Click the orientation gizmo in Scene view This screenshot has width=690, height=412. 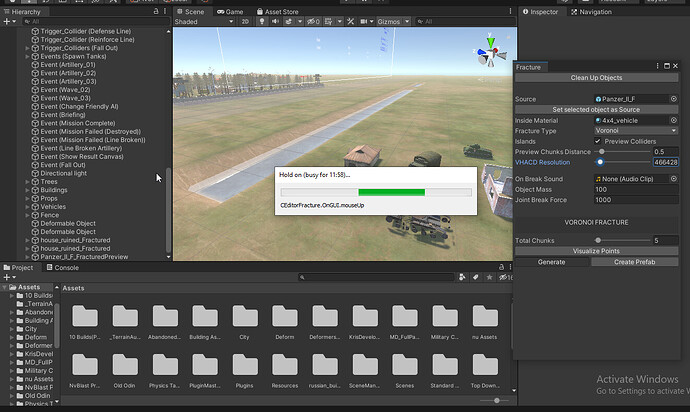coord(491,52)
